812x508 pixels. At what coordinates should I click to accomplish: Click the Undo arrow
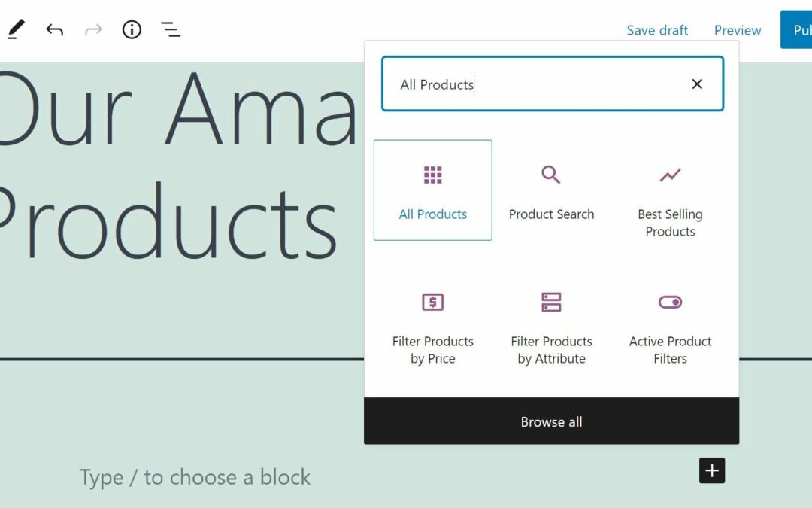[54, 30]
